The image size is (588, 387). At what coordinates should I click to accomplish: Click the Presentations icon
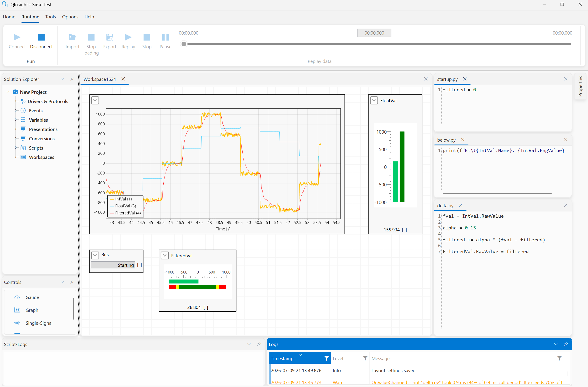23,129
